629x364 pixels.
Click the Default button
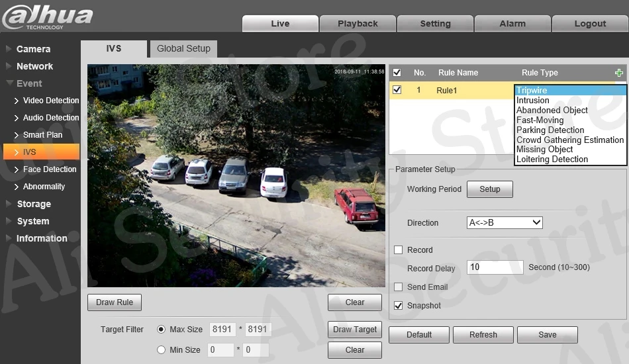[x=419, y=335]
